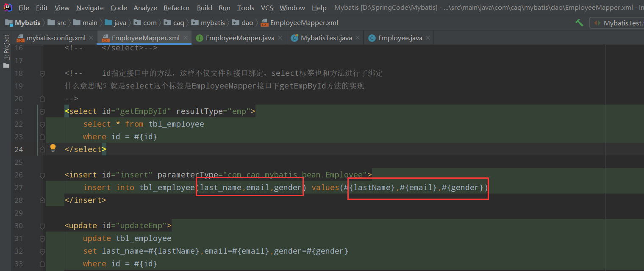
Task: Open the Run menu
Action: point(225,8)
